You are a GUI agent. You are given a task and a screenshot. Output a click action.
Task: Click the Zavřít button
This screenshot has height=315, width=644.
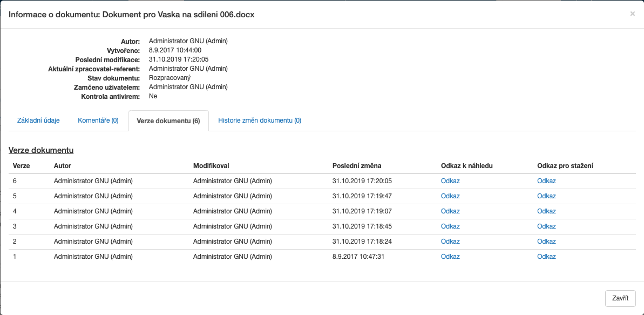coord(620,298)
